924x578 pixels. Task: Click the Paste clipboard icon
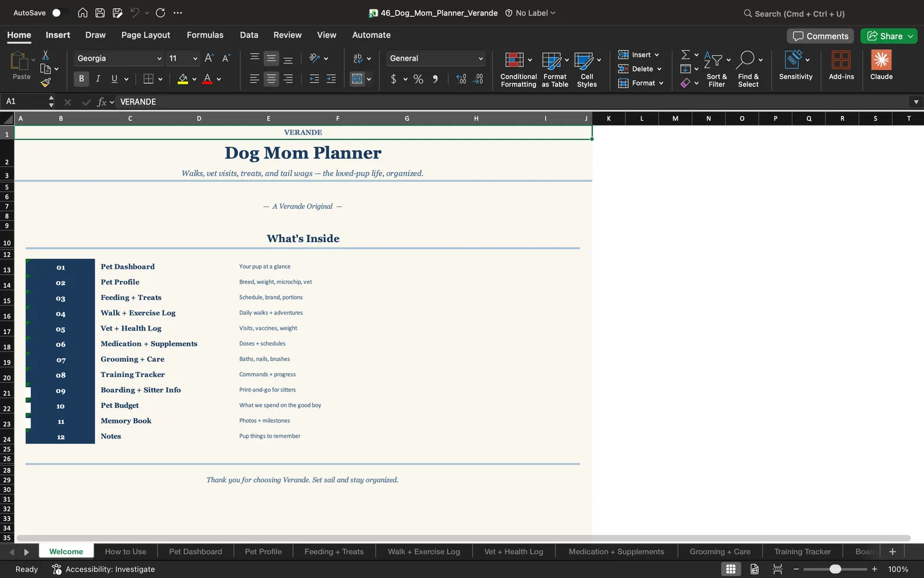click(x=20, y=60)
